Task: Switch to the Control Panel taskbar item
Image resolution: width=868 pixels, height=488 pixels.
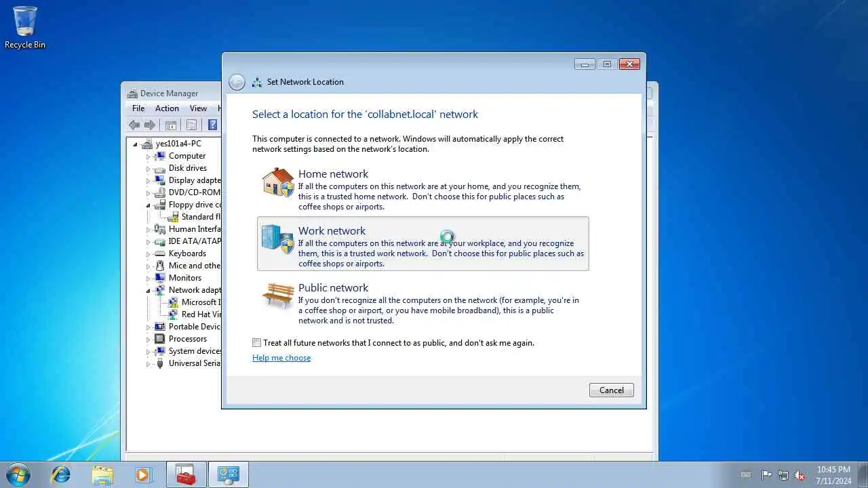Action: click(x=229, y=474)
